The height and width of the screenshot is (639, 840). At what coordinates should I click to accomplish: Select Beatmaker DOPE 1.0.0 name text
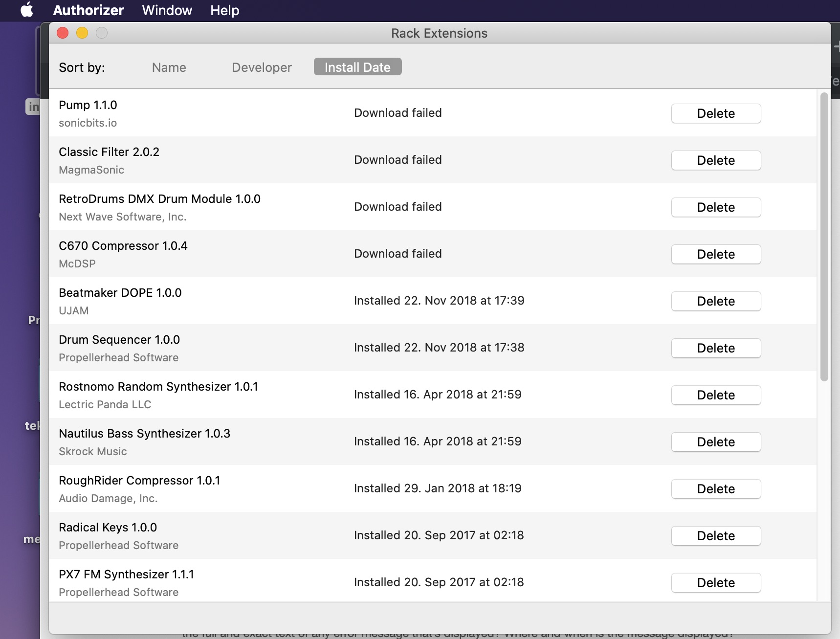120,293
